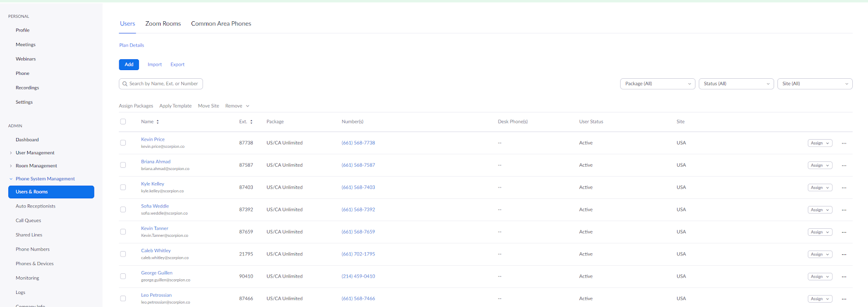Image resolution: width=868 pixels, height=307 pixels.
Task: Click the Search by Name input field
Action: [164, 84]
